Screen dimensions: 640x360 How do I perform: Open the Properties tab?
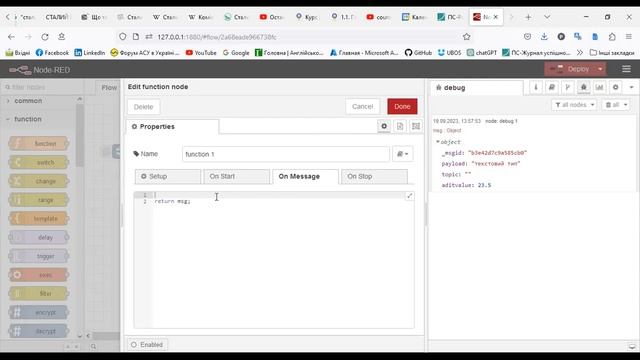coord(172,127)
